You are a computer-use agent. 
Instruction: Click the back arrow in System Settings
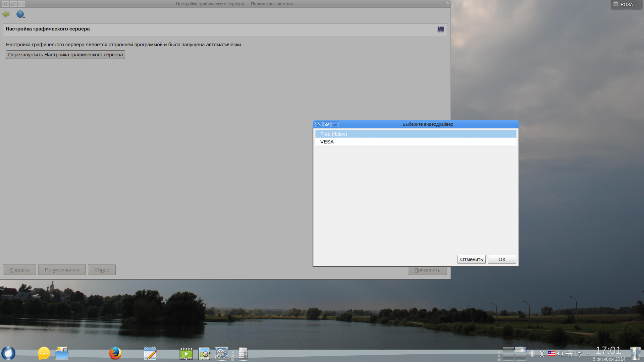pyautogui.click(x=6, y=14)
